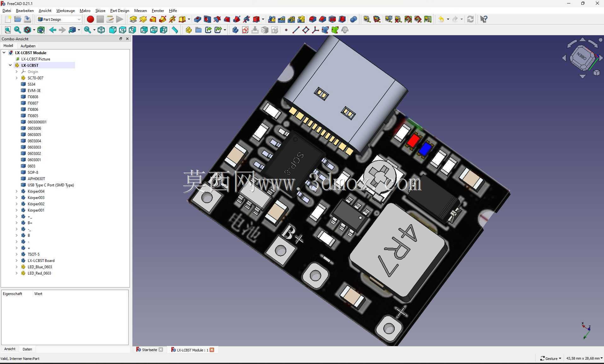Click the navigation cube left arrow
Screen dimensions: 604x364
point(564,58)
